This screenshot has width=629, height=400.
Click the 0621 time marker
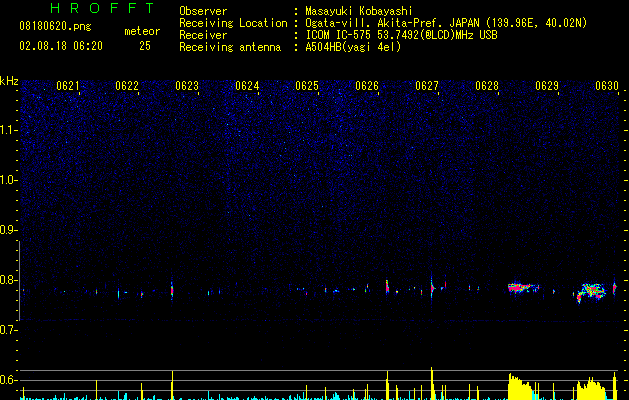point(67,86)
